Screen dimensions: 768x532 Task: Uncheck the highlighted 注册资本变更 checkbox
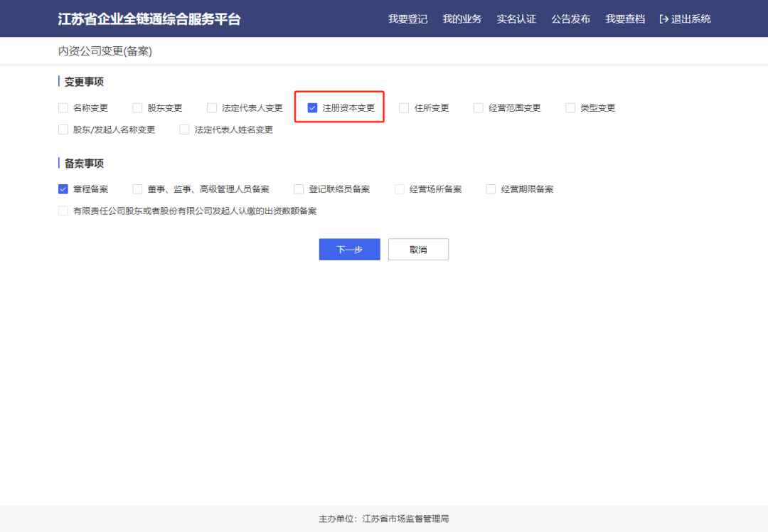tap(312, 107)
